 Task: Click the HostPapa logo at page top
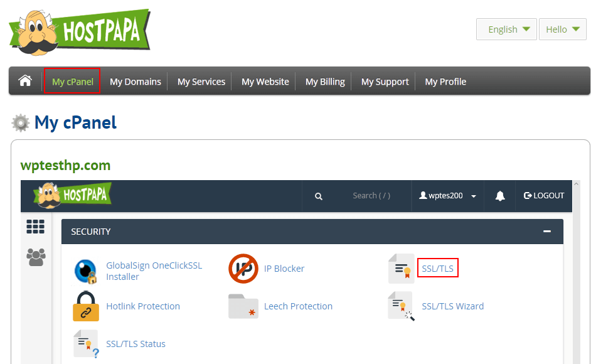coord(80,33)
